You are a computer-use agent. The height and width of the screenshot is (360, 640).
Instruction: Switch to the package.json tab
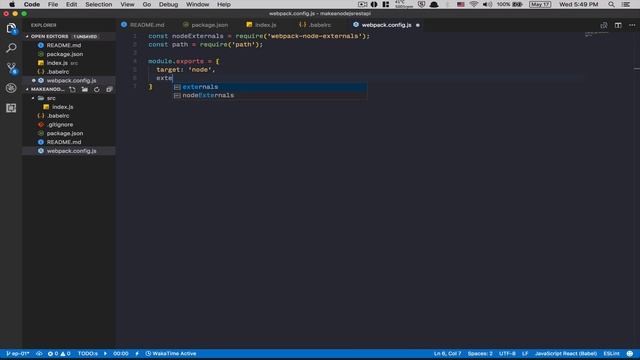click(x=206, y=25)
